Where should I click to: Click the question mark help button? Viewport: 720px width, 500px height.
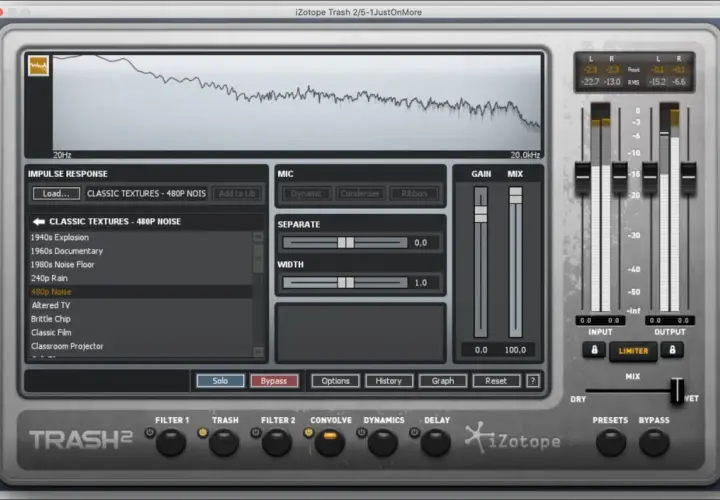tap(533, 381)
